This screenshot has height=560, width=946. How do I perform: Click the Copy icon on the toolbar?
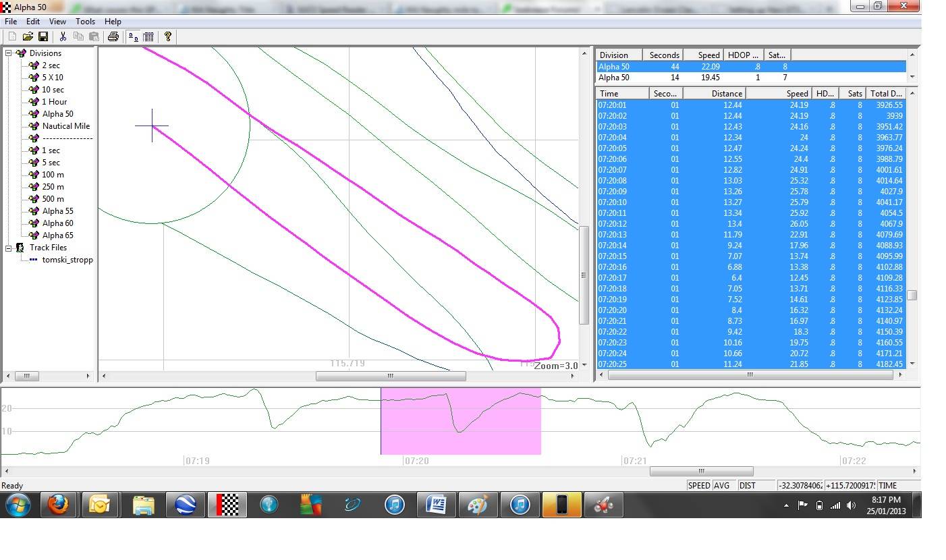pos(79,36)
